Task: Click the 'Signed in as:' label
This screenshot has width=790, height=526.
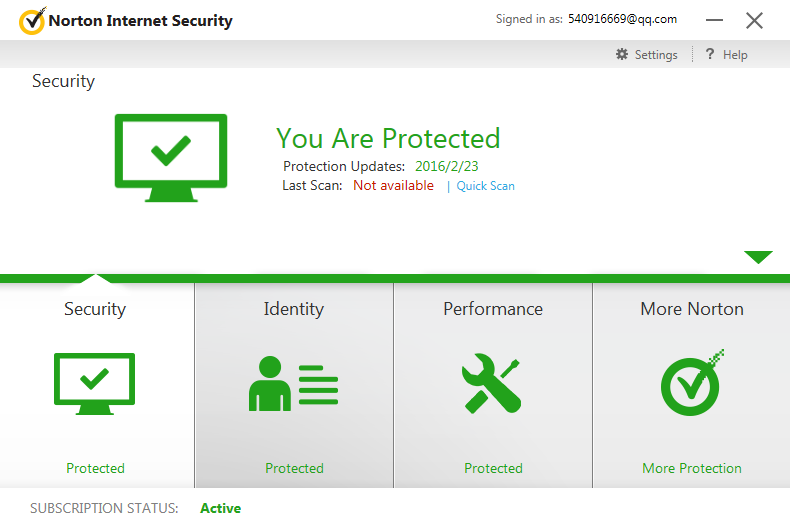Action: (x=529, y=19)
